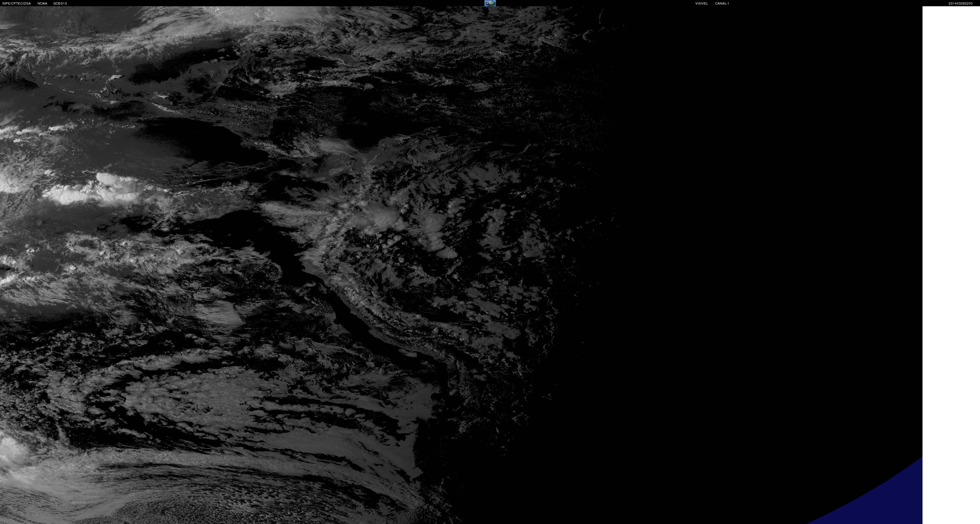The image size is (980, 524).
Task: Click the 201403282200 timestamp
Action: tap(960, 3)
